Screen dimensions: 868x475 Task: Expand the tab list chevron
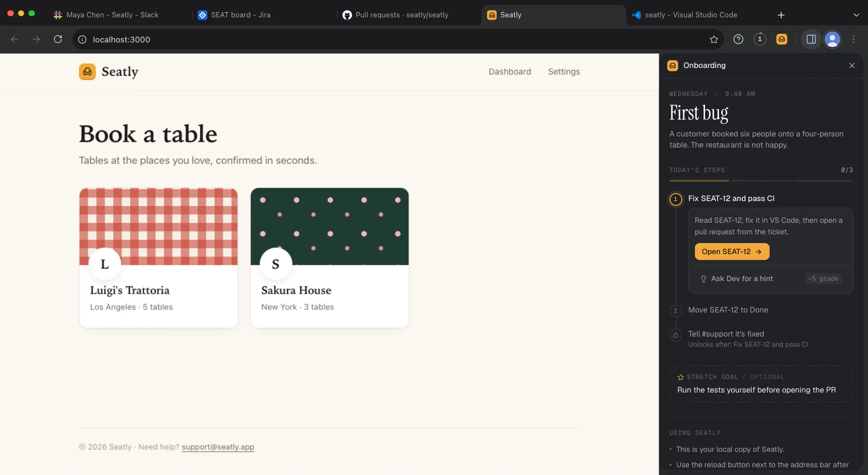tap(856, 15)
